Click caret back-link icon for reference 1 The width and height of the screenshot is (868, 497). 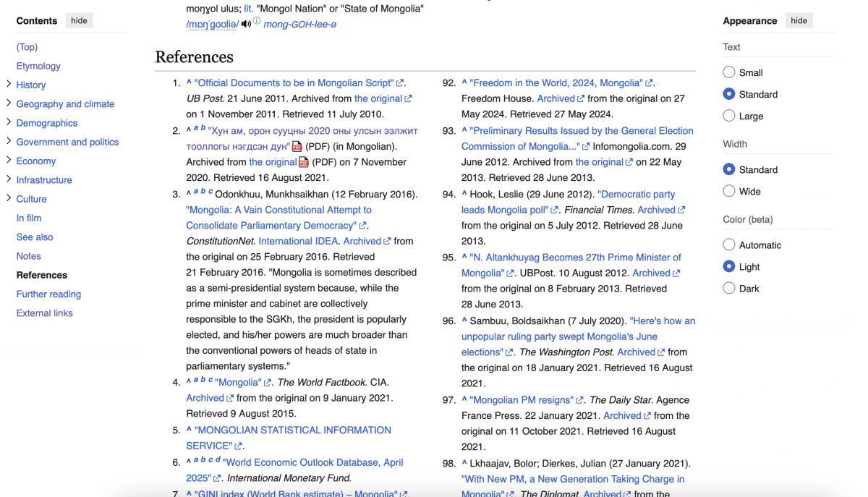[x=189, y=83]
